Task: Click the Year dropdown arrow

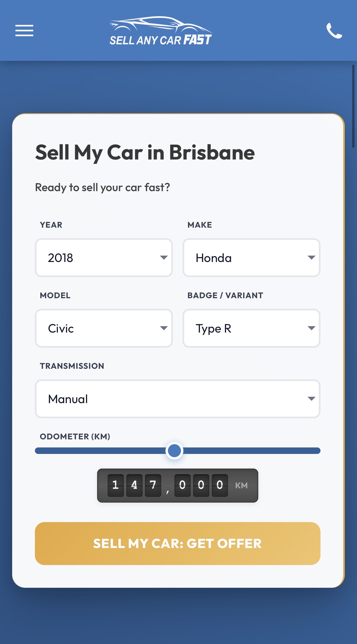Action: pos(164,257)
